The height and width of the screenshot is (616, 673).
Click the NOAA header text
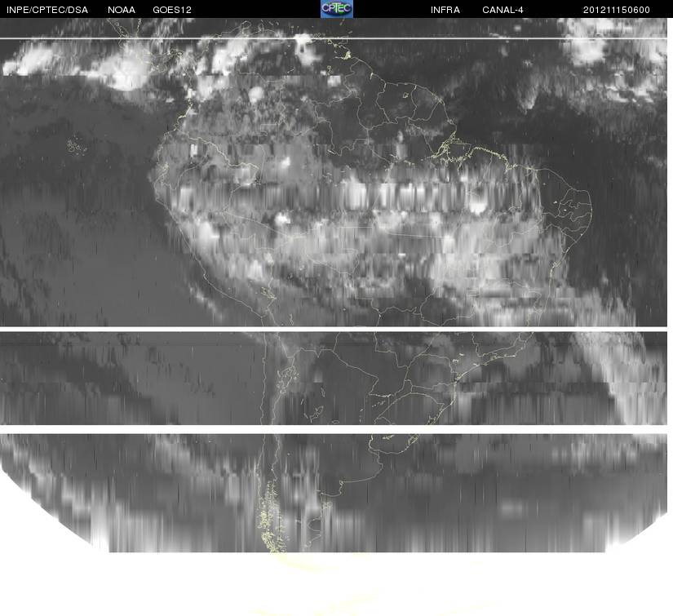tap(122, 10)
